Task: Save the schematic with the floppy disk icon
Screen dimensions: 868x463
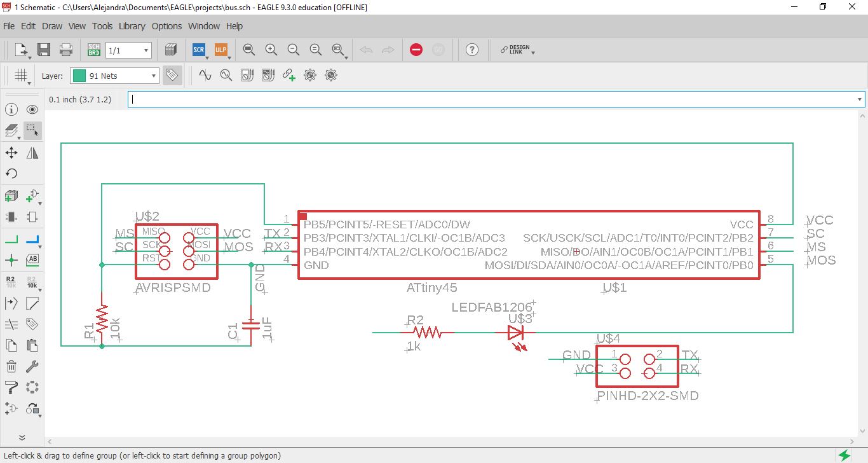Action: tap(44, 50)
